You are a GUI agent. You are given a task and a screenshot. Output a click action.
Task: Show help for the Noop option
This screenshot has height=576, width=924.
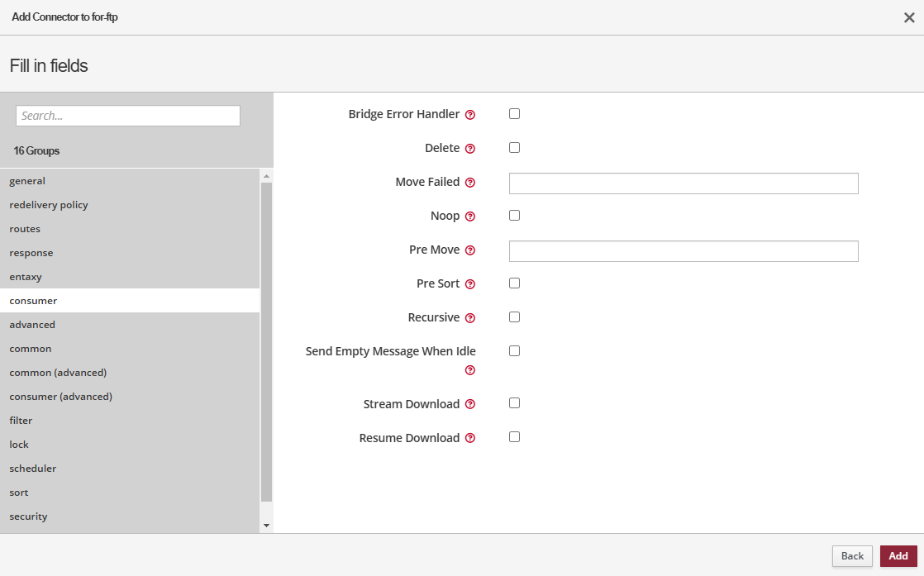coord(470,217)
